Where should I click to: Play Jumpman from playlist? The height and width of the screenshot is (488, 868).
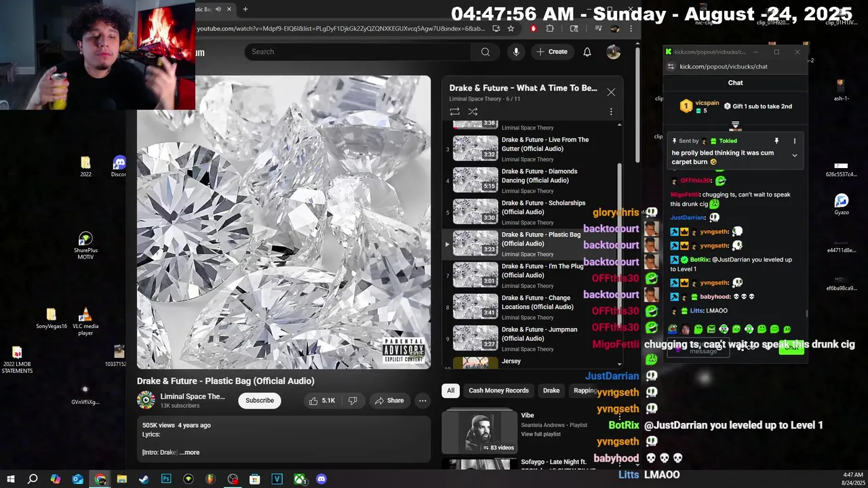pyautogui.click(x=532, y=338)
